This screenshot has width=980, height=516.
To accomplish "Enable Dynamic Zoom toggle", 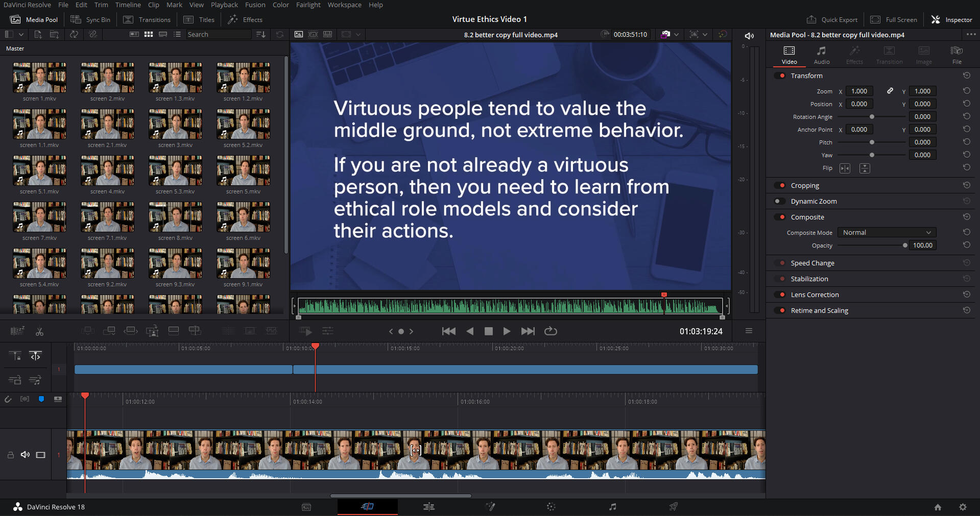I will 780,202.
